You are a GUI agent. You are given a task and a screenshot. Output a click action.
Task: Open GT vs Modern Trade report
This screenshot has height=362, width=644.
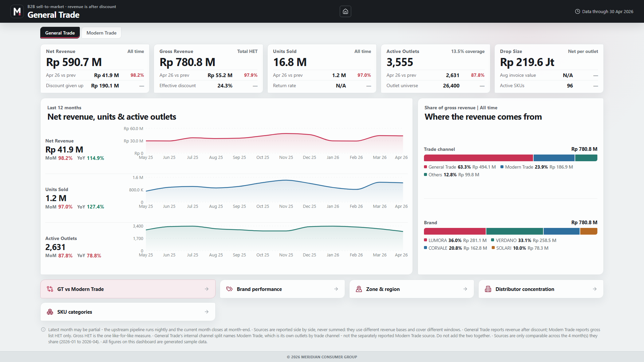(x=128, y=289)
